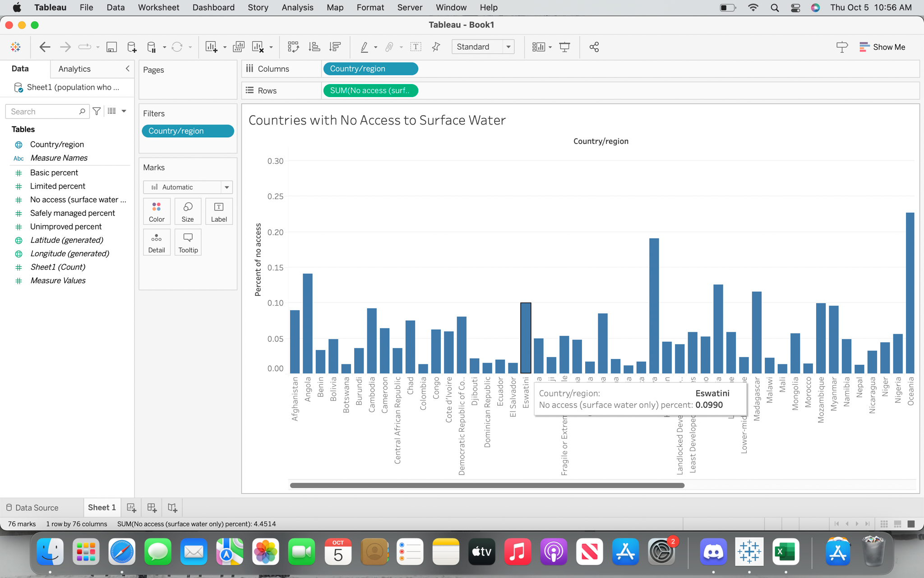Click the Save icon in toolbar
The width and height of the screenshot is (924, 578).
[111, 47]
